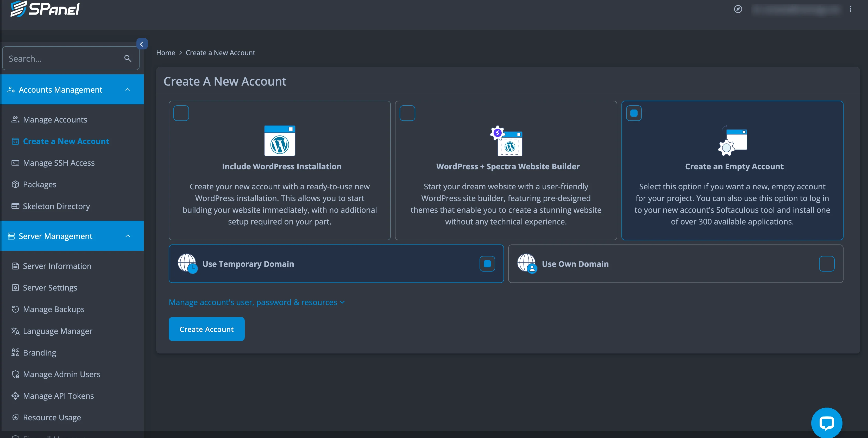Click the search magnifier icon
868x438 pixels.
128,58
